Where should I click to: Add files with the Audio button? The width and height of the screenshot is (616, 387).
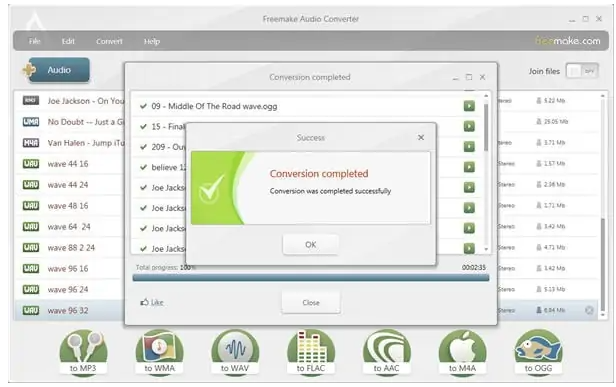[x=59, y=70]
